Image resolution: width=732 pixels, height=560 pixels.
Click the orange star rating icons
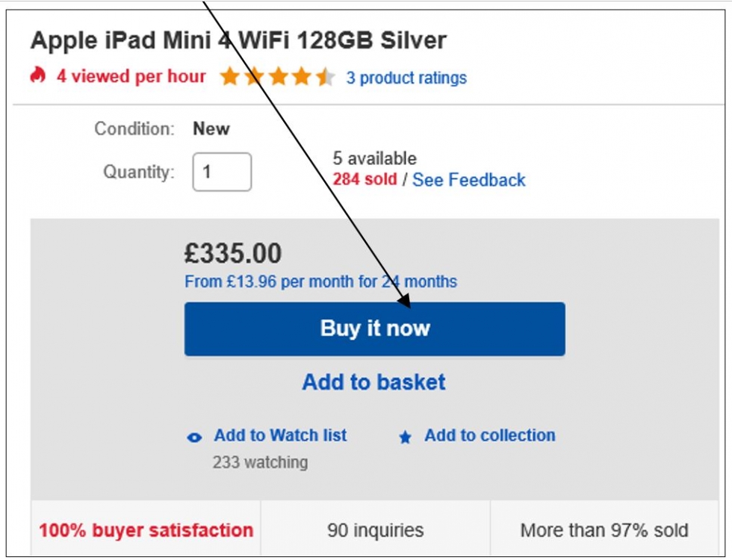coord(277,76)
